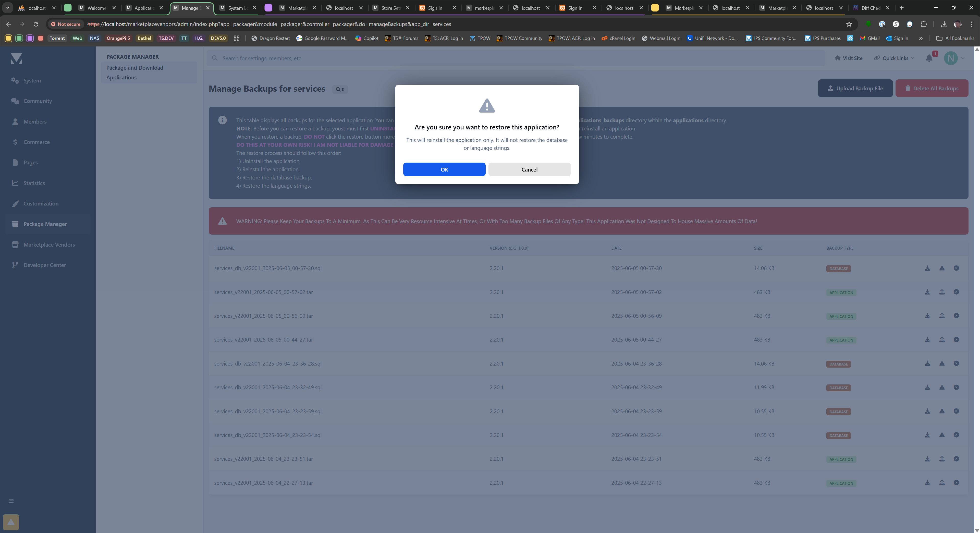Bookmark this page with star icon
Image resolution: width=980 pixels, height=533 pixels.
tap(849, 24)
